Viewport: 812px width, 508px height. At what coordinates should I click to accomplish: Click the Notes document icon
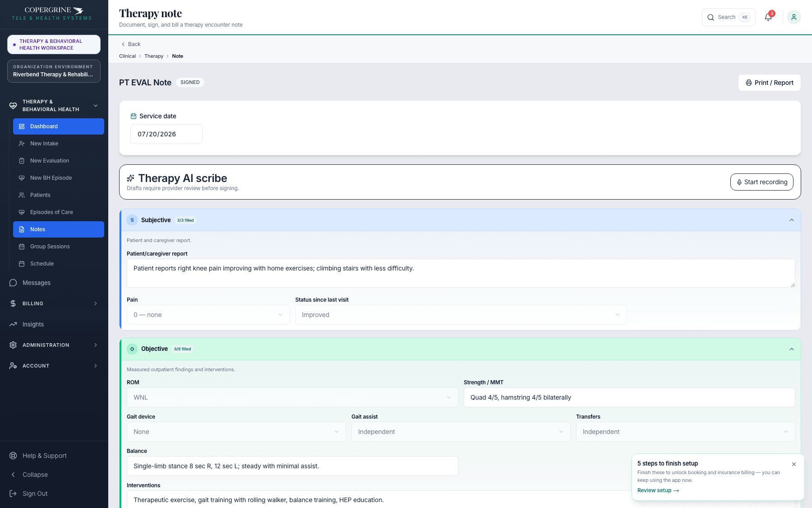coord(22,229)
